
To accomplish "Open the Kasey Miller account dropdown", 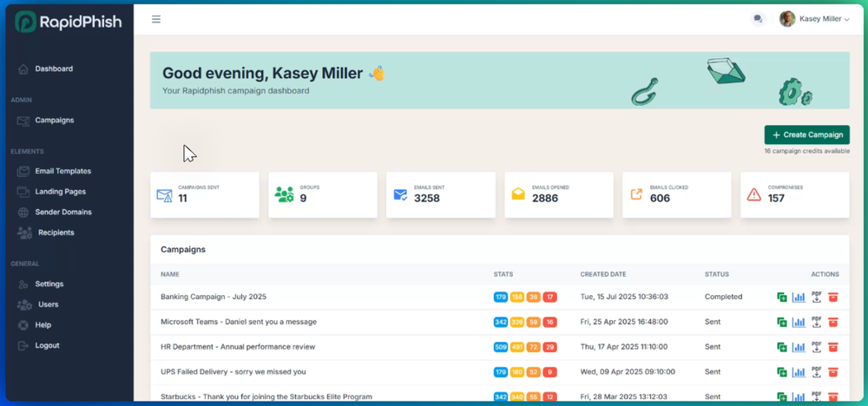I will (814, 19).
